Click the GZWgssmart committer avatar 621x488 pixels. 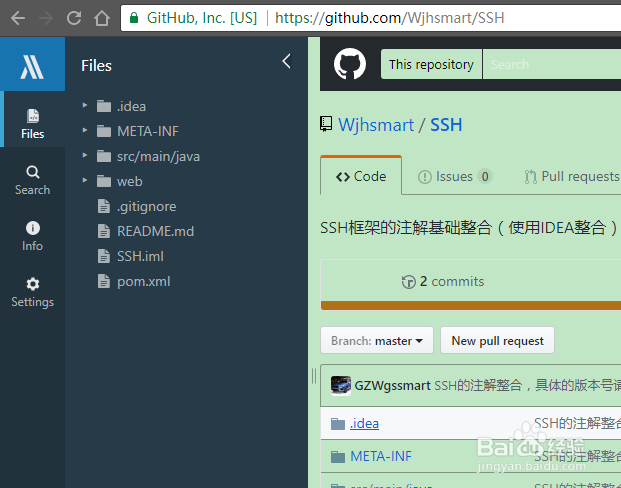point(341,385)
